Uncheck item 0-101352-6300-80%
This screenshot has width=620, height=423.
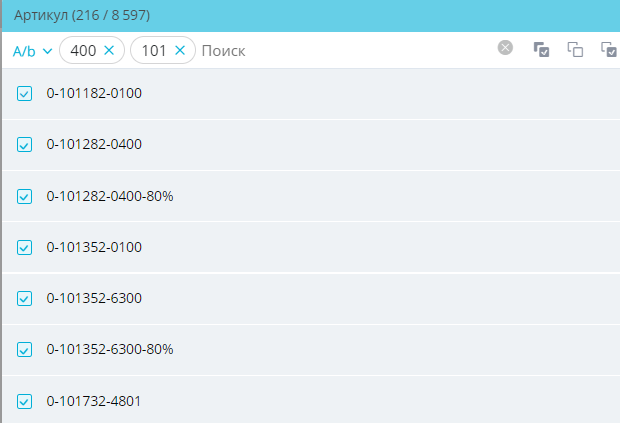pyautogui.click(x=25, y=350)
